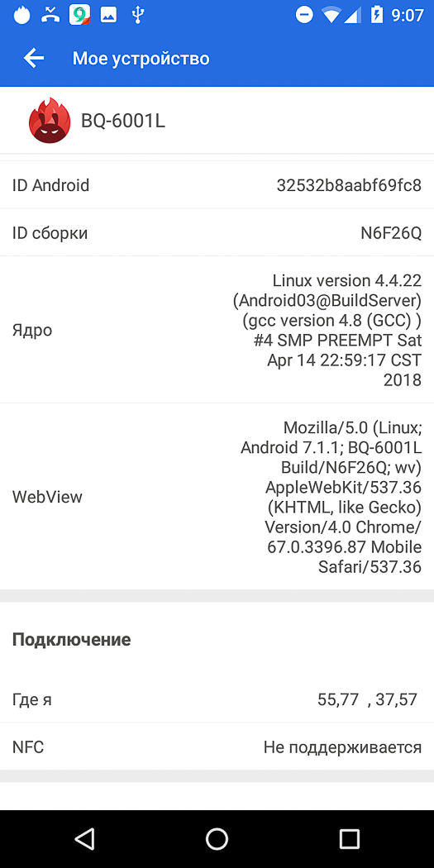The height and width of the screenshot is (868, 434).
Task: Tap the battery charging icon
Action: tap(377, 15)
